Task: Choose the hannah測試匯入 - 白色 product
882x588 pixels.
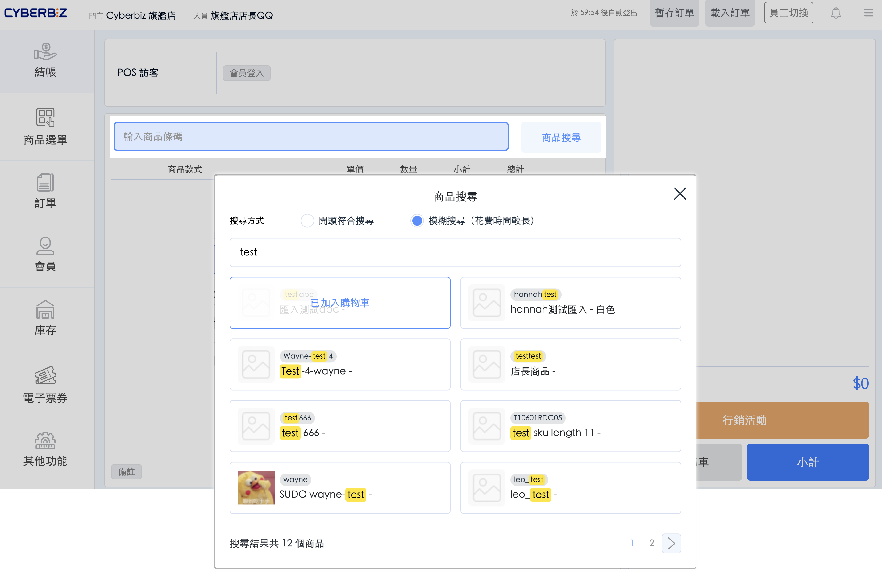Action: pyautogui.click(x=570, y=303)
